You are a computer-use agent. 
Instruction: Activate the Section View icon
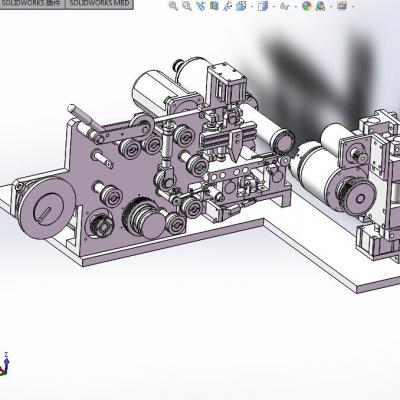214,6
